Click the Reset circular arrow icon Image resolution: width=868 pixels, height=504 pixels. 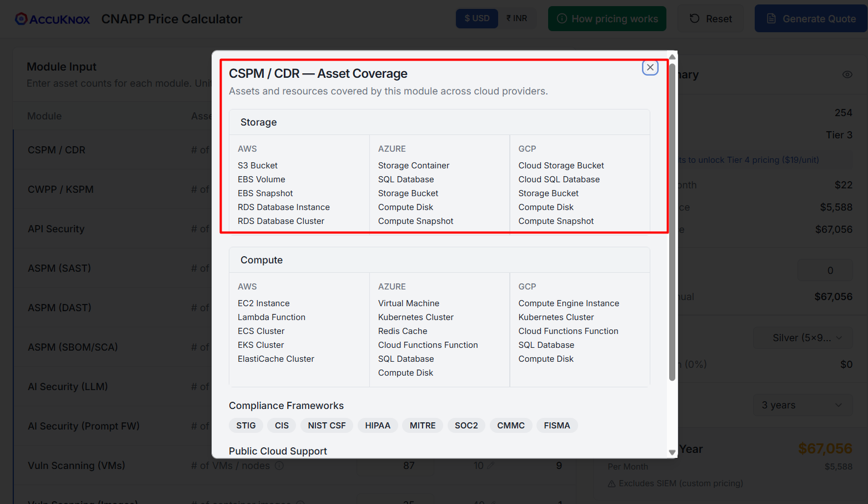click(694, 18)
